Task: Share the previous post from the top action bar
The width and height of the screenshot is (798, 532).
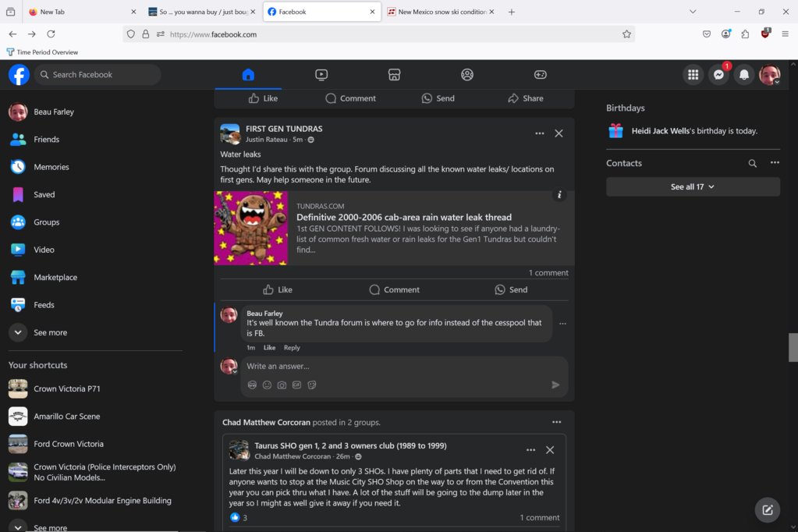Action: 526,98
